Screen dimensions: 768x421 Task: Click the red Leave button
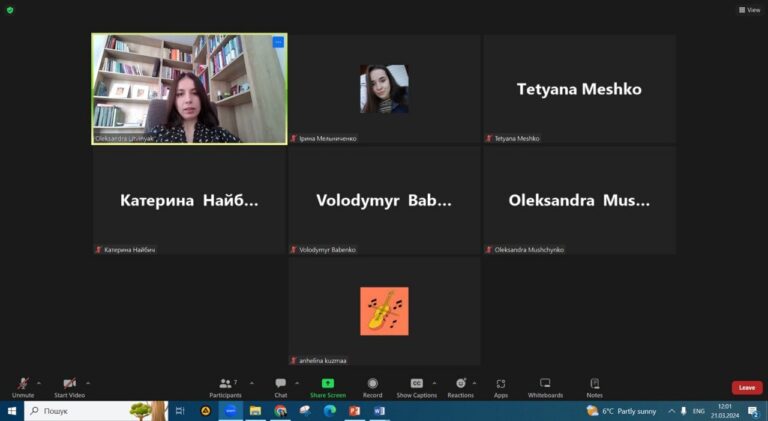747,388
